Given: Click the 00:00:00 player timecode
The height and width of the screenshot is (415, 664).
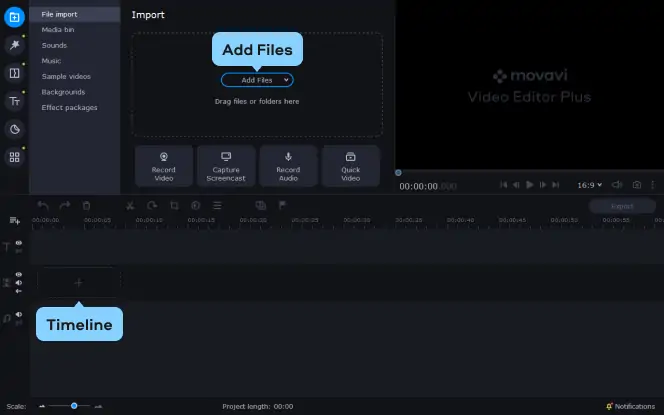Looking at the screenshot, I should pos(428,186).
